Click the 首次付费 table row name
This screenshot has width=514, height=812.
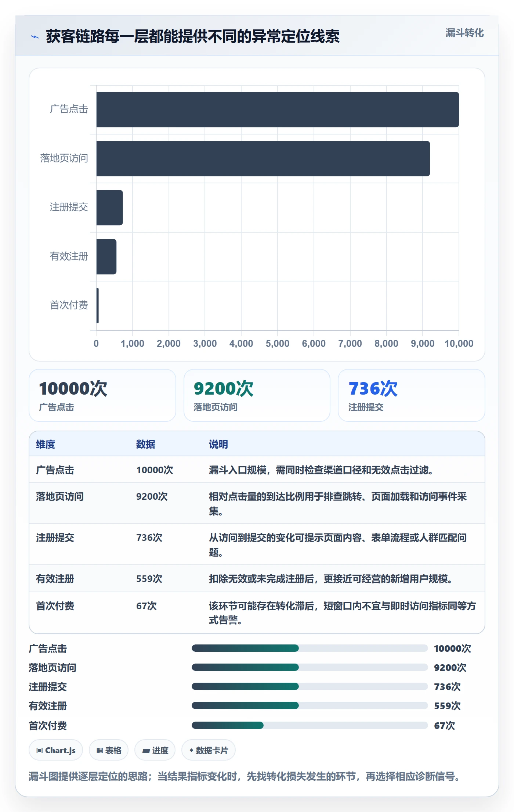coord(55,606)
